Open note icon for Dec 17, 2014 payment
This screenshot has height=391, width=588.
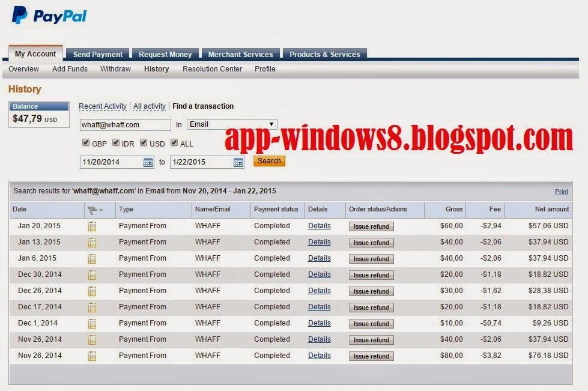pyautogui.click(x=92, y=308)
